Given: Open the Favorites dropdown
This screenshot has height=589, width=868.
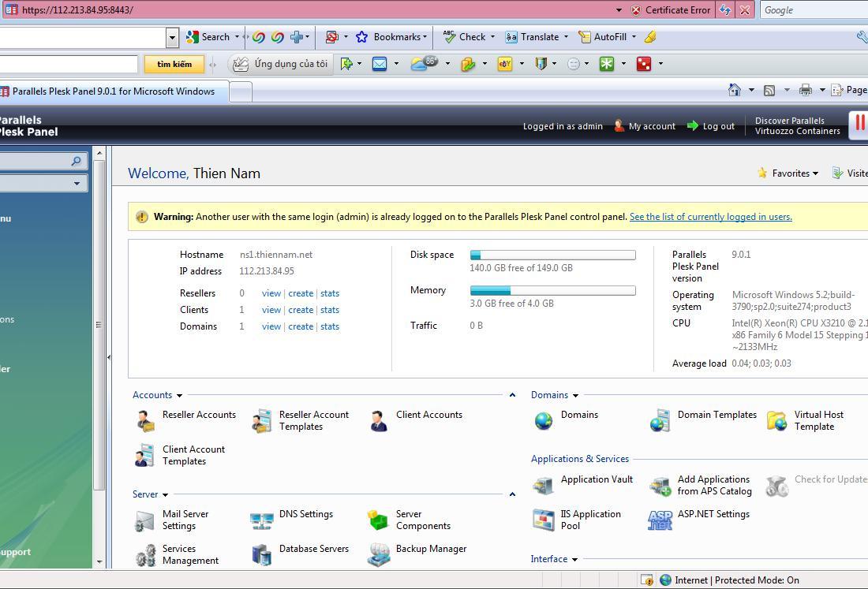Looking at the screenshot, I should [788, 173].
